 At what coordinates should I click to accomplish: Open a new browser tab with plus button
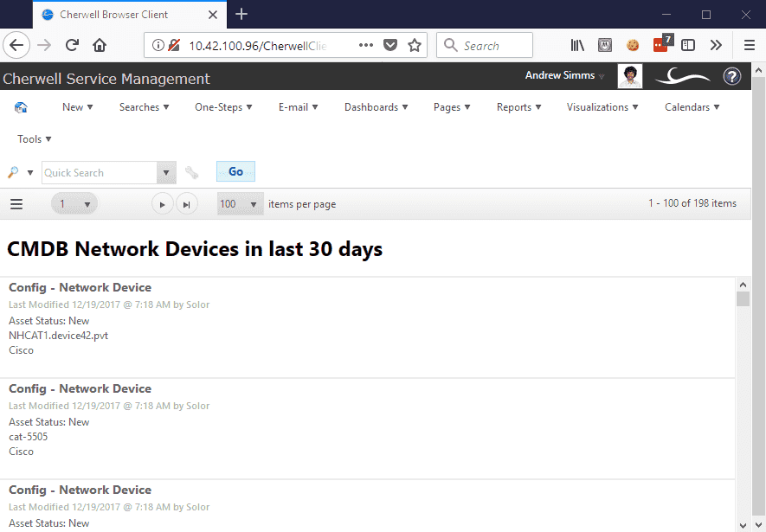tap(241, 15)
